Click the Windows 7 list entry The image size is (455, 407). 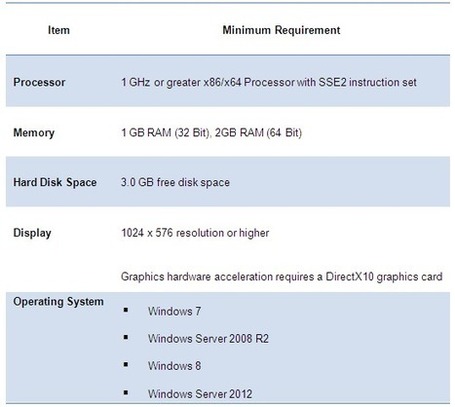click(174, 311)
